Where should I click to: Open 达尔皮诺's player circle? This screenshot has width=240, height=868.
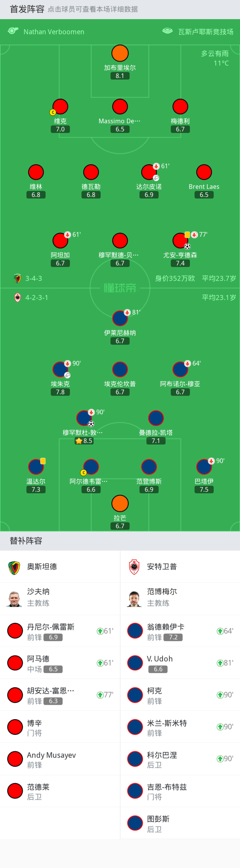click(149, 172)
